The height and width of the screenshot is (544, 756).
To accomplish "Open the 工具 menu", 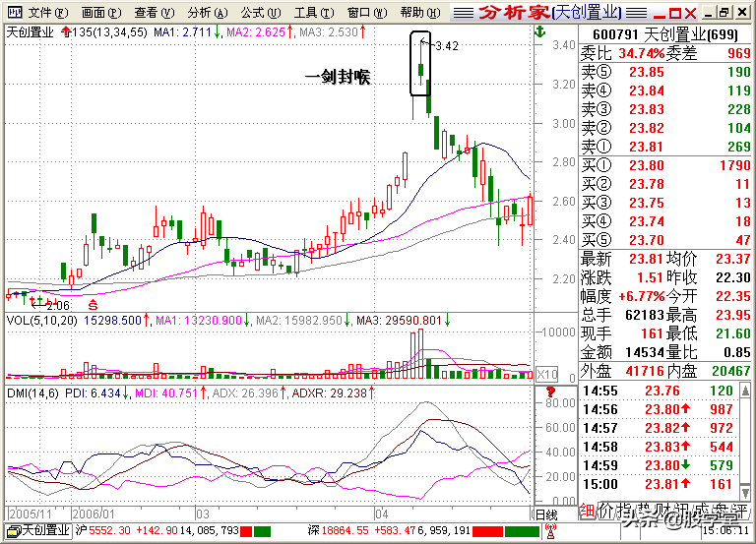I will tap(312, 13).
